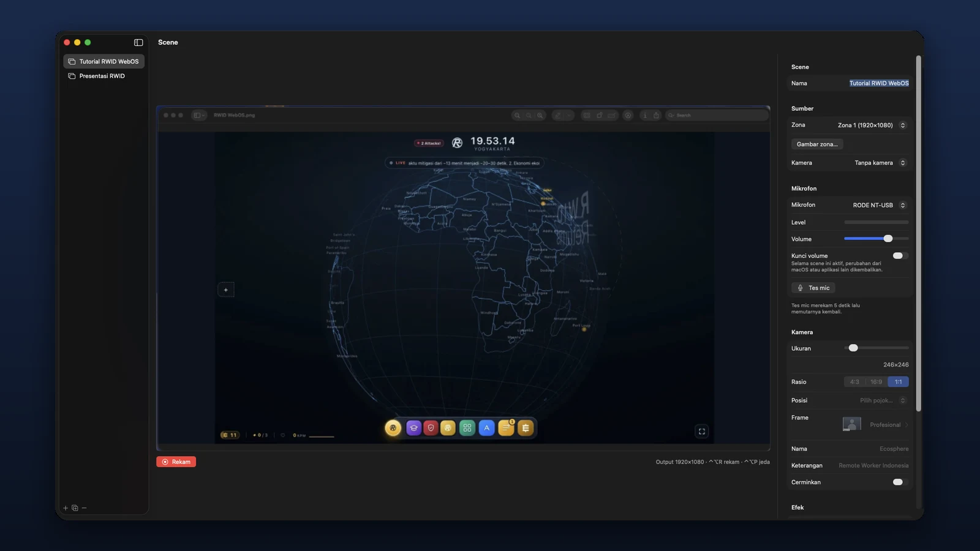The image size is (980, 551).
Task: Remove the selected scene with the minus icon
Action: 84,508
